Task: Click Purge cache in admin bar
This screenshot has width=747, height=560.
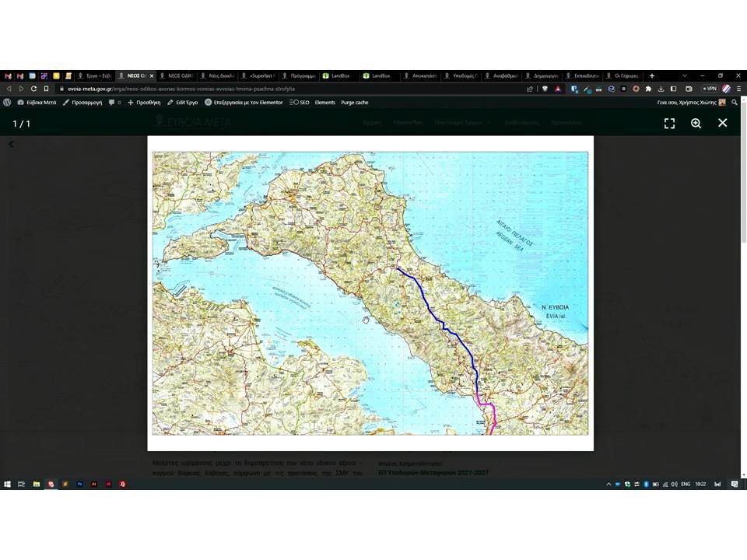Action: [355, 103]
